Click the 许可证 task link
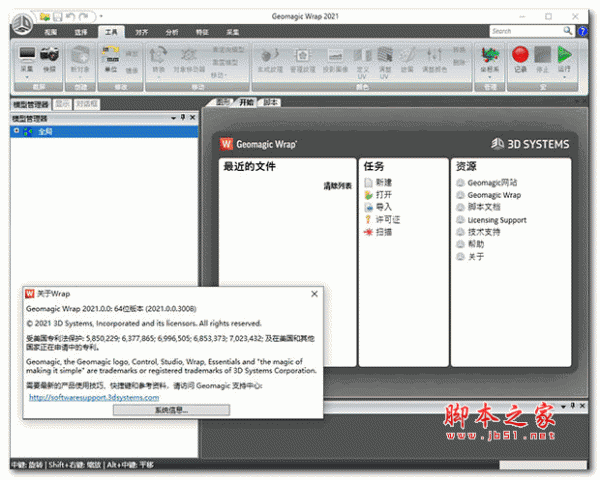600x480 pixels. 388,220
